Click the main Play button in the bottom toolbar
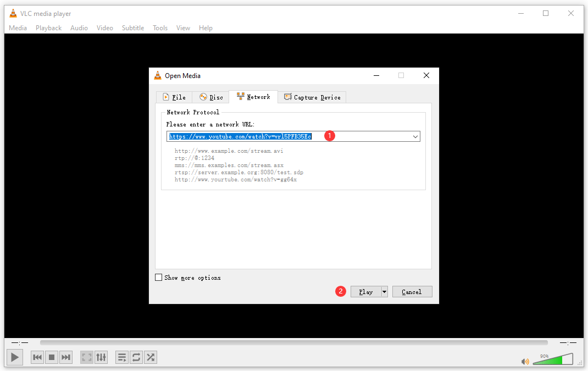 pyautogui.click(x=15, y=357)
